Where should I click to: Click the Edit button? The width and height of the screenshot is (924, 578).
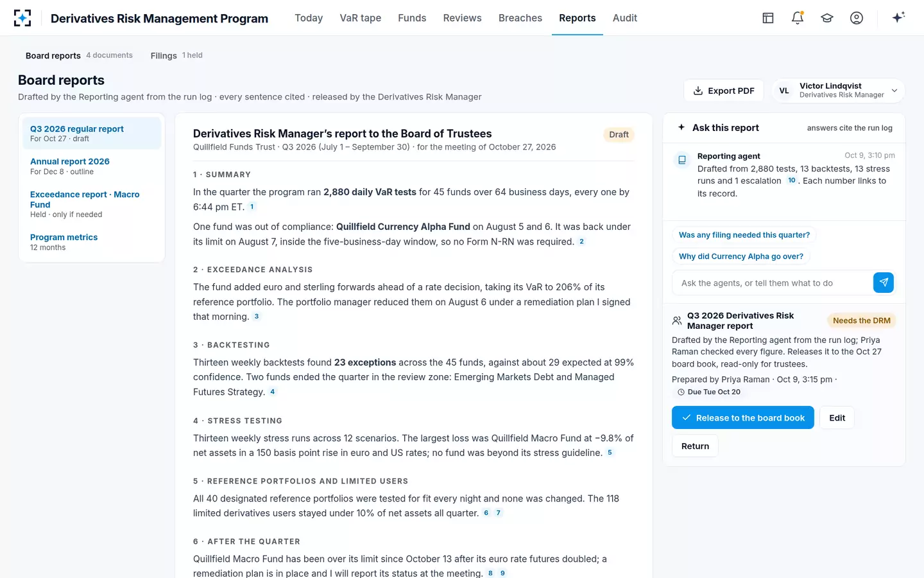(837, 417)
